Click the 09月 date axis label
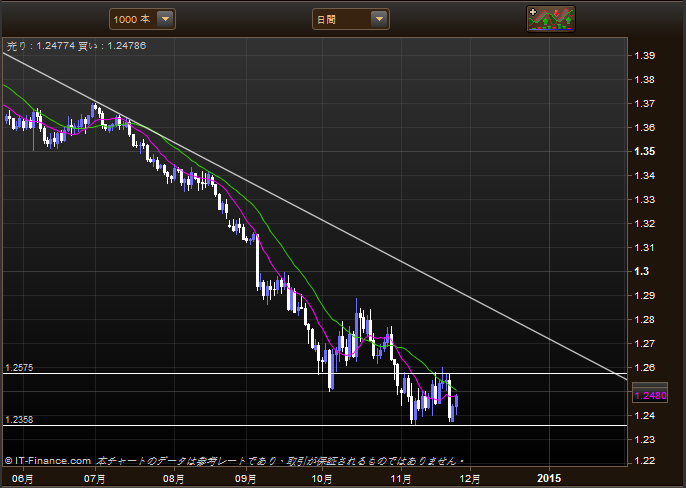Viewport: 686px width, 488px height. pos(245,479)
